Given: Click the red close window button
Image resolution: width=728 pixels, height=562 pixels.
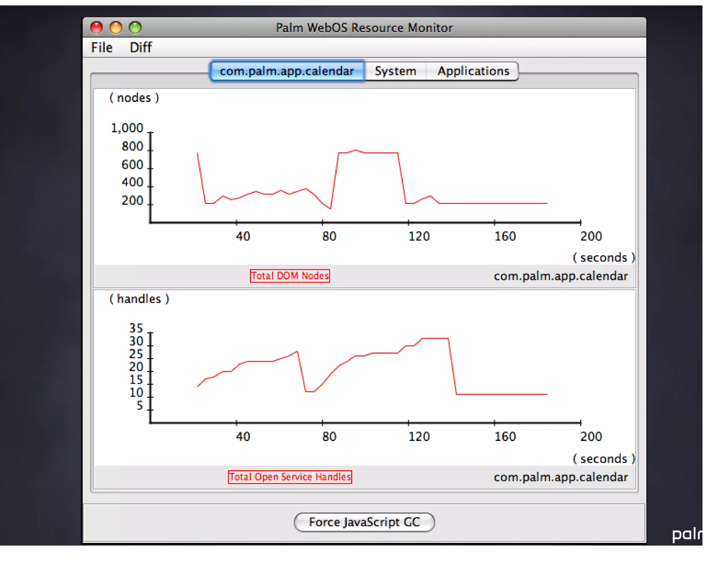Looking at the screenshot, I should click(x=96, y=27).
